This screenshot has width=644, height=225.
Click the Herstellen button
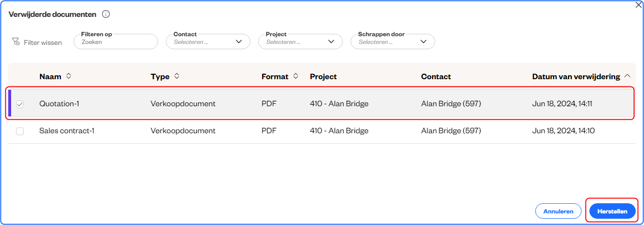[612, 211]
